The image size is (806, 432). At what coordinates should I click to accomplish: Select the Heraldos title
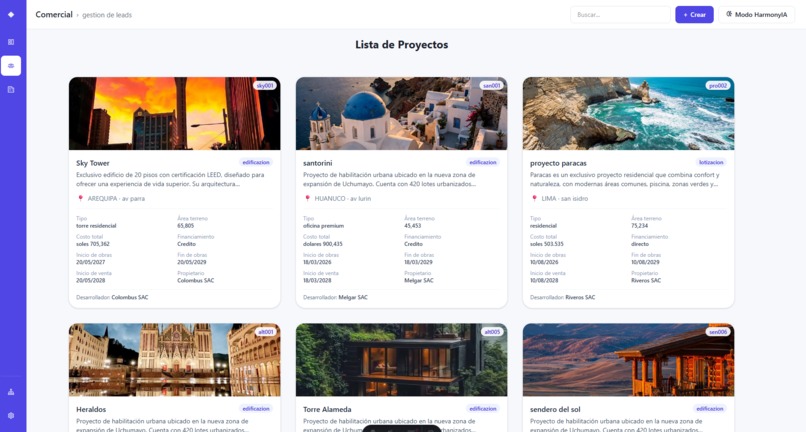[x=91, y=409]
